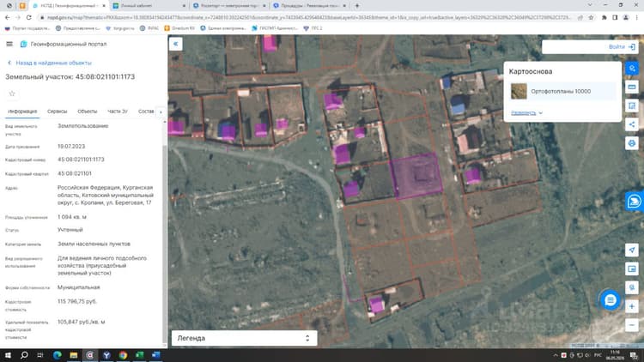Expand the Легенда panel
644x362 pixels.
point(245,338)
